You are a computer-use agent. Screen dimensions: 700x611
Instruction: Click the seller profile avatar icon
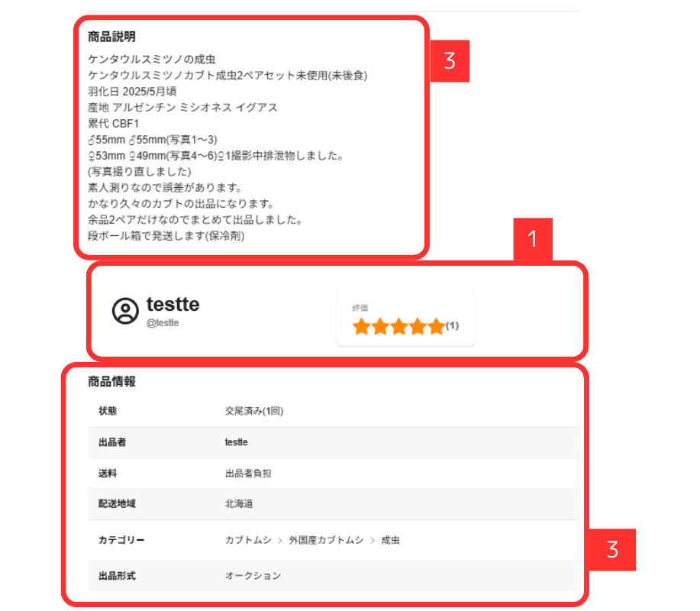coord(125,311)
